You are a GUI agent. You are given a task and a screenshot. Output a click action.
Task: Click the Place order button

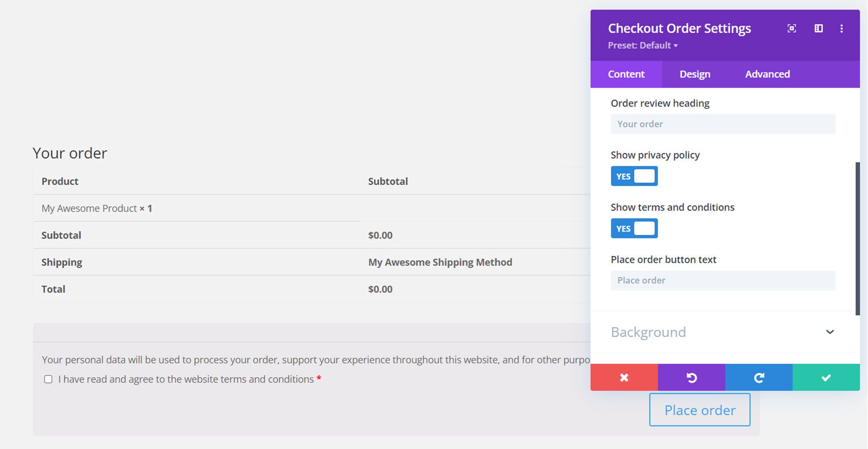700,410
